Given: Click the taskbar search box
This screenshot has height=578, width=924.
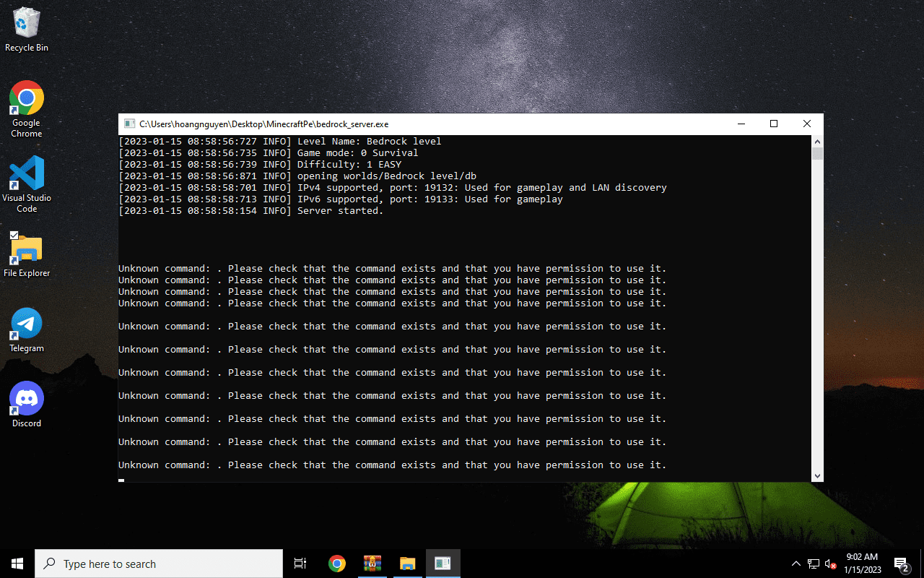Looking at the screenshot, I should coord(159,564).
